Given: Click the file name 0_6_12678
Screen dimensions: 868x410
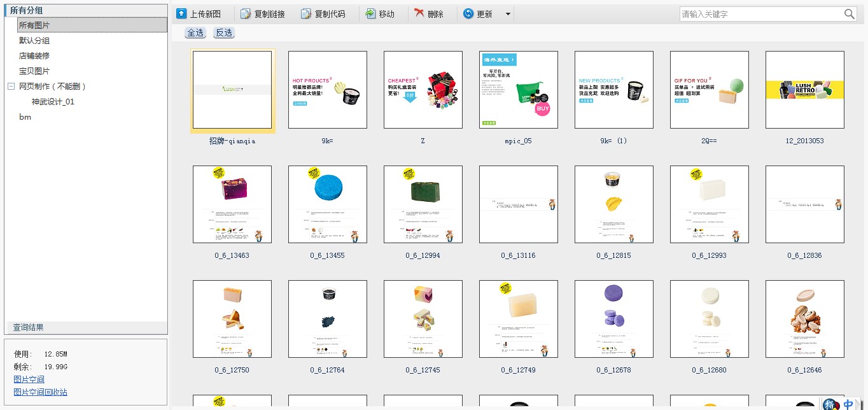Looking at the screenshot, I should click(614, 370).
